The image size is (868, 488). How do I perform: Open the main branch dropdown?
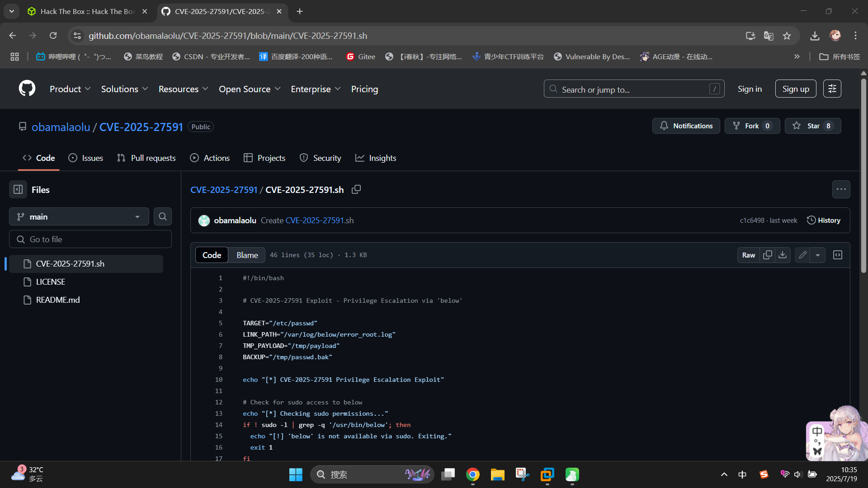click(79, 217)
